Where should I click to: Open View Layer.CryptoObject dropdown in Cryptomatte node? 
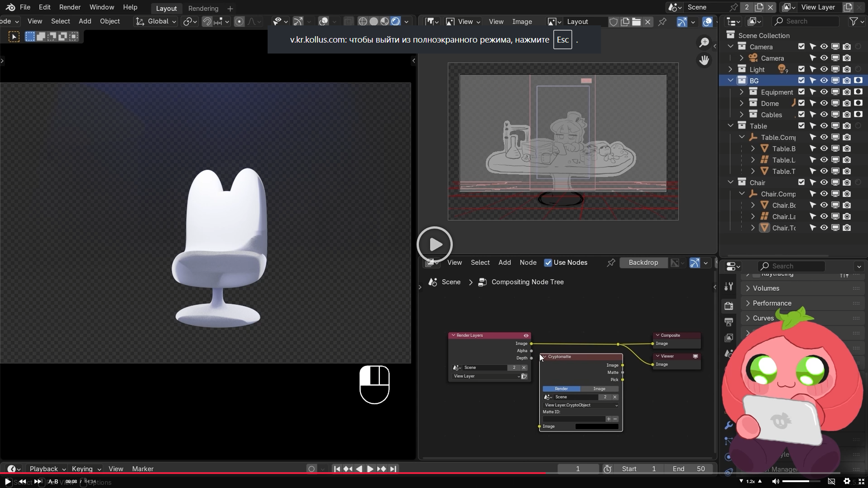[581, 405]
